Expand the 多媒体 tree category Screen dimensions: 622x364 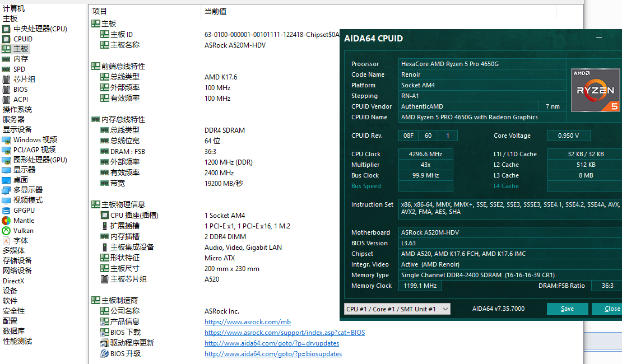(13, 251)
